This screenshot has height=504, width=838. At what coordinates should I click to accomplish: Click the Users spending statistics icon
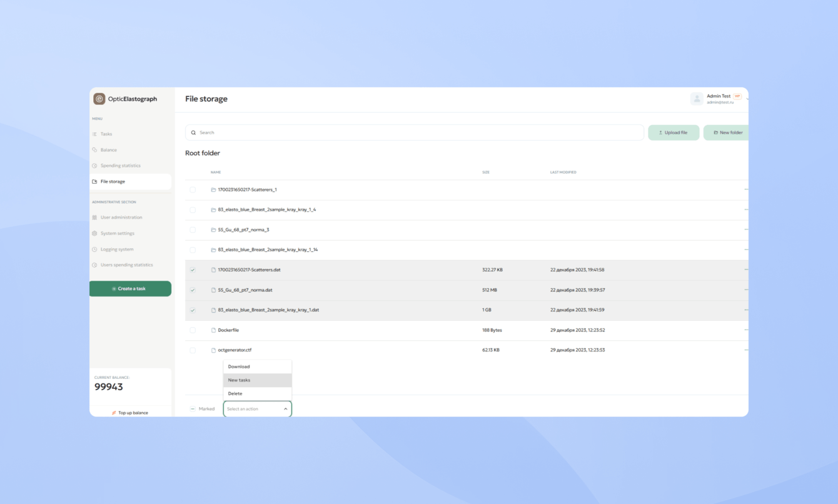click(94, 265)
